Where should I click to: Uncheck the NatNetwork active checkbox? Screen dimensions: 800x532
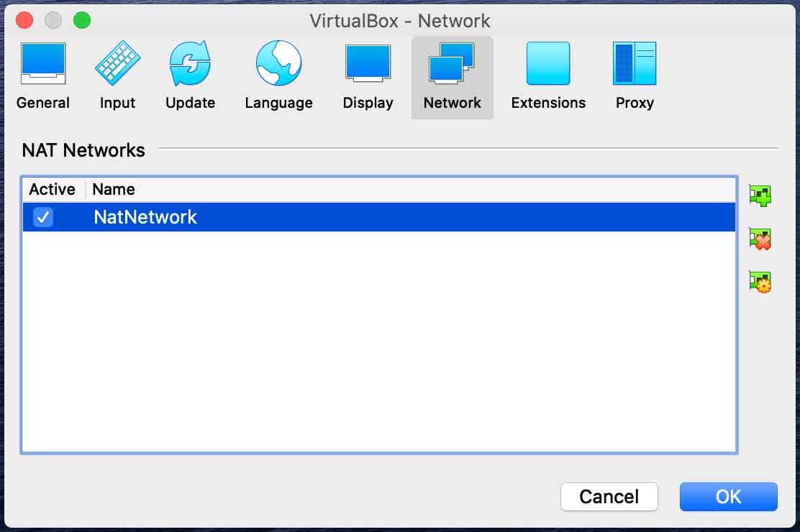point(42,217)
